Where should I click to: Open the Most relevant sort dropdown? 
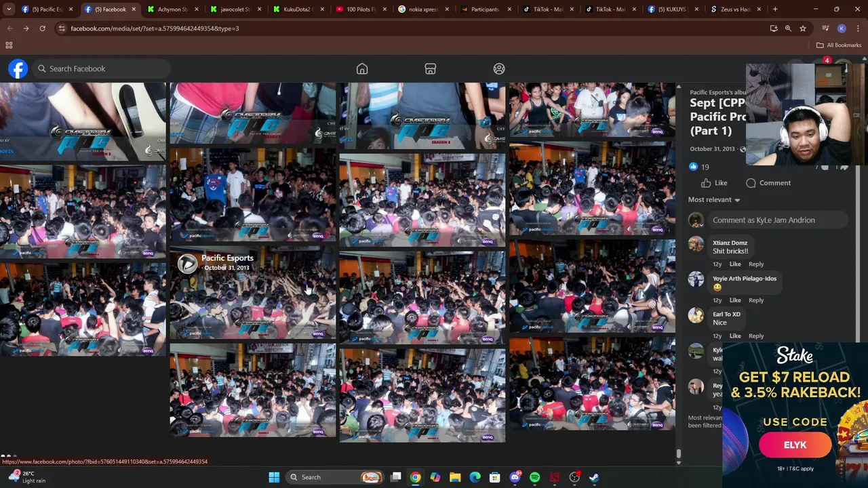(x=714, y=200)
